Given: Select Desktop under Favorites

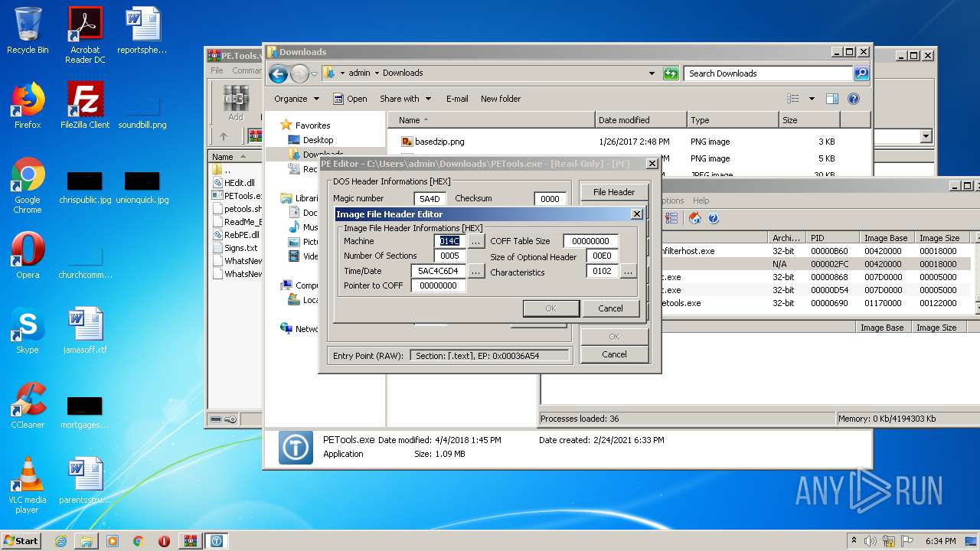Looking at the screenshot, I should point(318,140).
